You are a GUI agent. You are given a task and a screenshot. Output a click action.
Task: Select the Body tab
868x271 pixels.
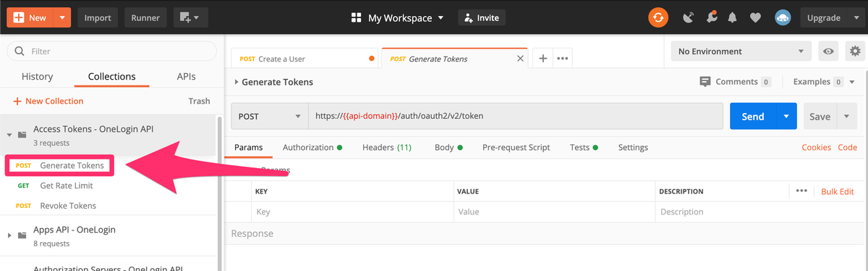[x=448, y=147]
